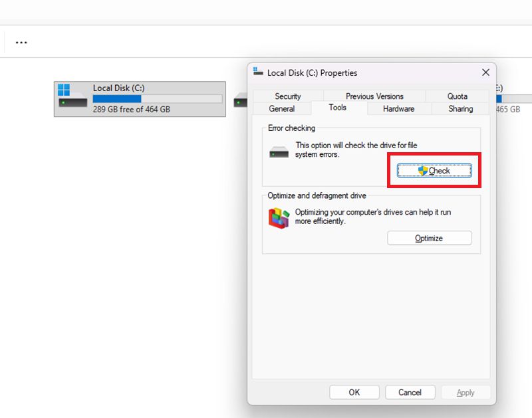The width and height of the screenshot is (532, 418).
Task: Switch to the Security tab
Action: 287,96
